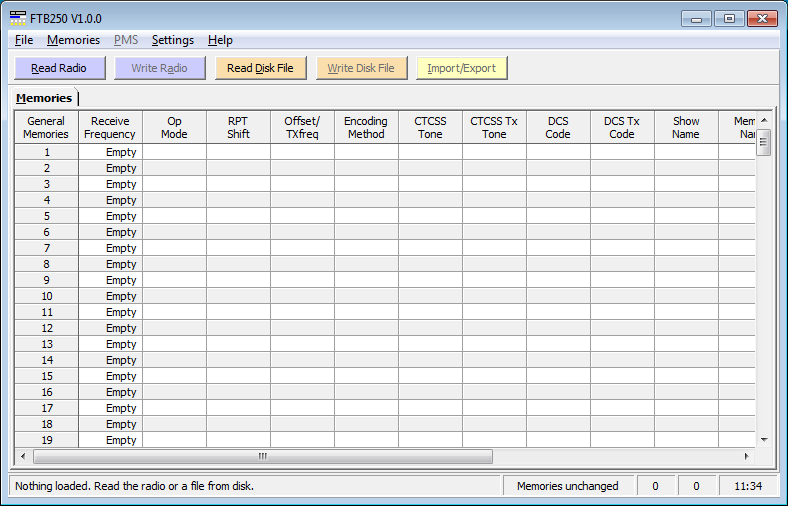This screenshot has width=788, height=506.
Task: Open the File menu
Action: (24, 40)
